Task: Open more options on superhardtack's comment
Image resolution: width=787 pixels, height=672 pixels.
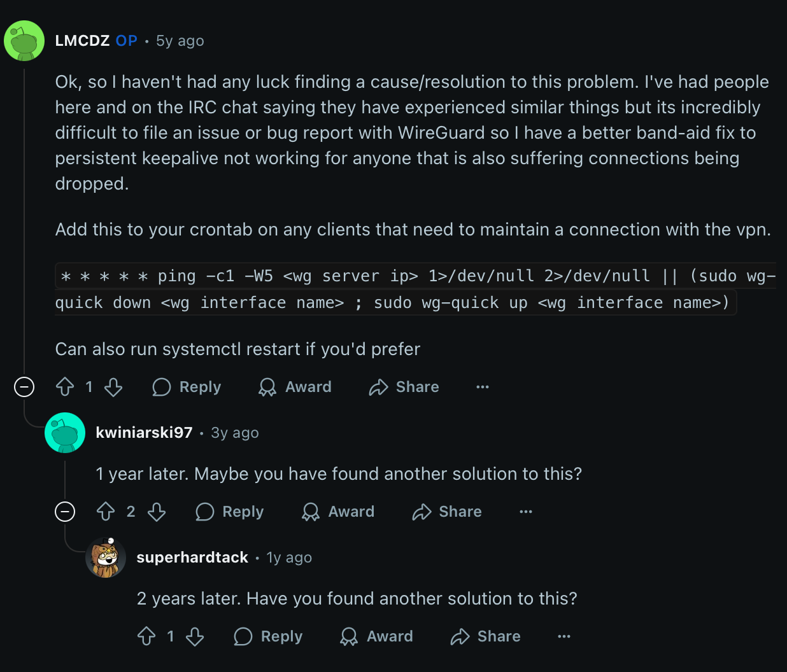Action: [x=564, y=636]
